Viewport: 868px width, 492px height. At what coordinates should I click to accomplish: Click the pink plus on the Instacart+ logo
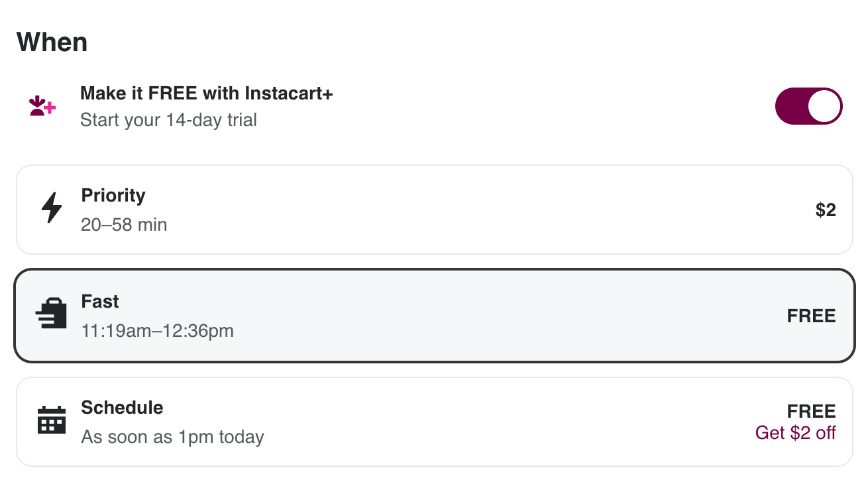pos(50,108)
